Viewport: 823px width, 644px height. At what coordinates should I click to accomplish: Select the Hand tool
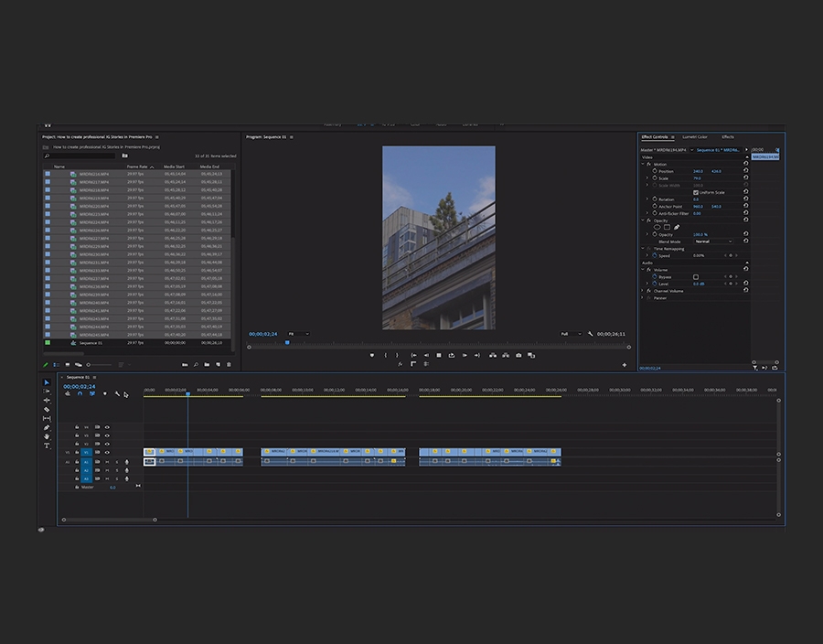pos(47,436)
